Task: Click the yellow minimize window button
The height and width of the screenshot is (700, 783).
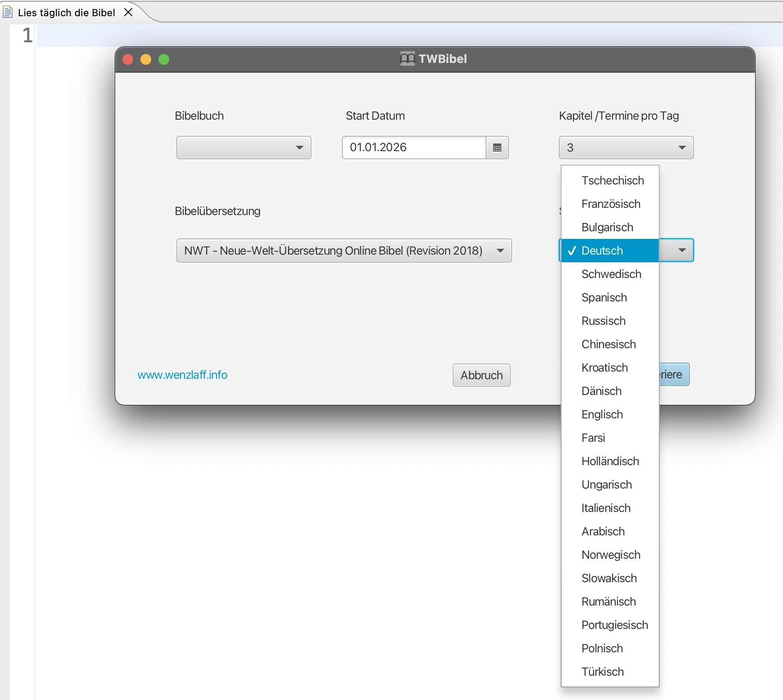Action: (146, 59)
